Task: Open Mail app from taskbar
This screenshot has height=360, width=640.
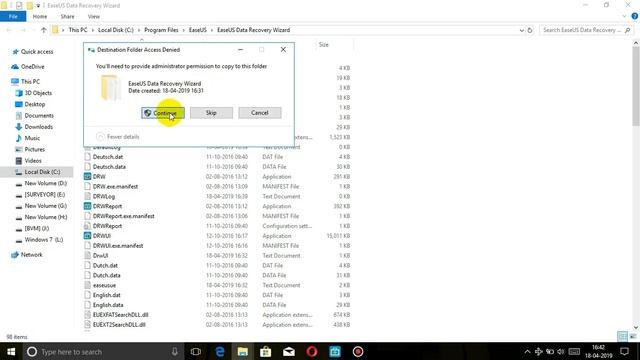Action: pyautogui.click(x=289, y=351)
